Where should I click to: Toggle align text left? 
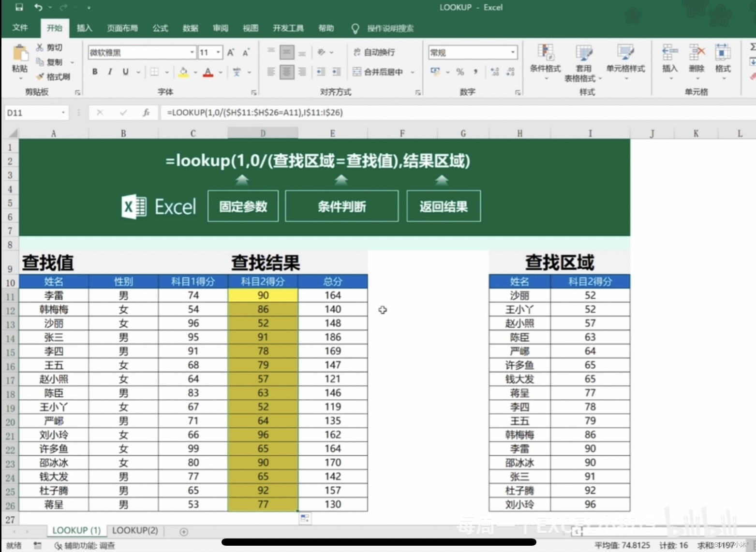coord(271,72)
